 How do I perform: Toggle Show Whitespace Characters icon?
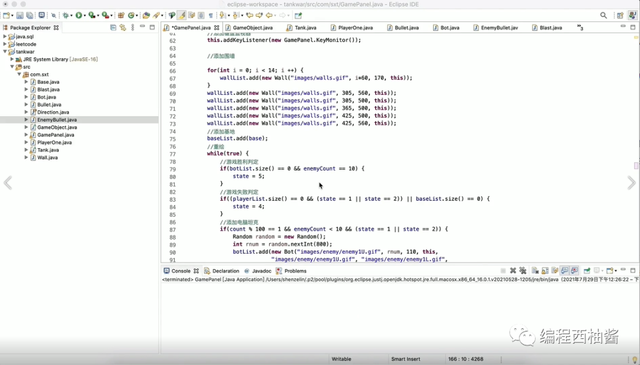tap(211, 16)
